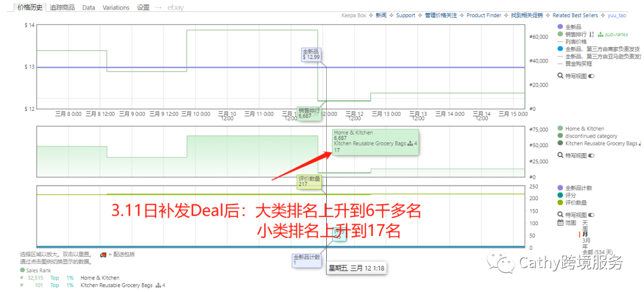Switch to the 追踪商品 tab
The image size is (644, 292).
(x=62, y=7)
